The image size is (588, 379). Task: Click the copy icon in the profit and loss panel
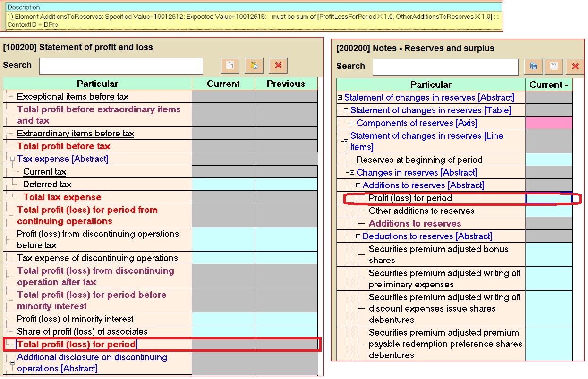(230, 66)
